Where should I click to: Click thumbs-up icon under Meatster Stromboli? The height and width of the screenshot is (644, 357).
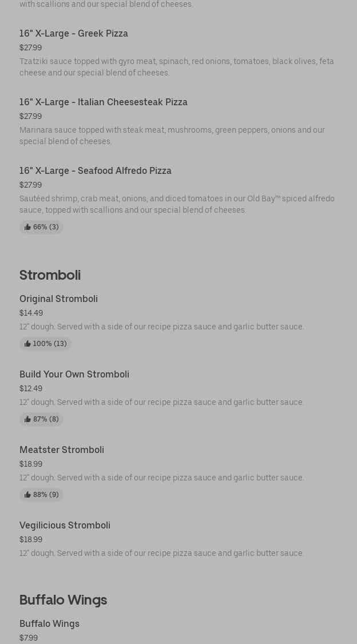(x=27, y=495)
